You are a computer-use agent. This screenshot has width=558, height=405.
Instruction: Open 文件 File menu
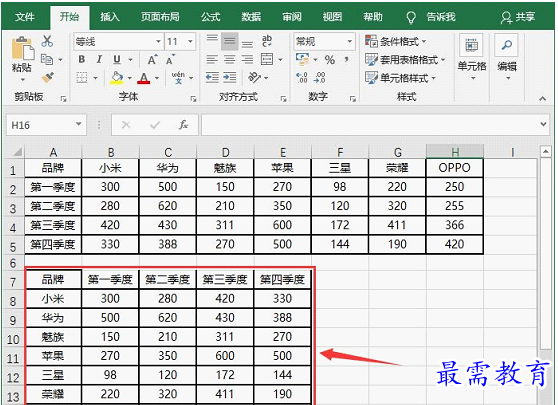pyautogui.click(x=25, y=17)
